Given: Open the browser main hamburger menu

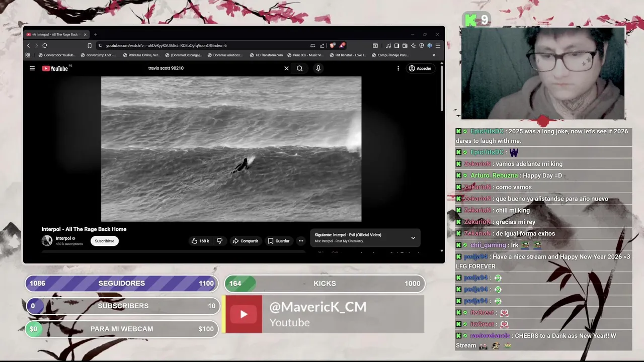Looking at the screenshot, I should coord(438,45).
